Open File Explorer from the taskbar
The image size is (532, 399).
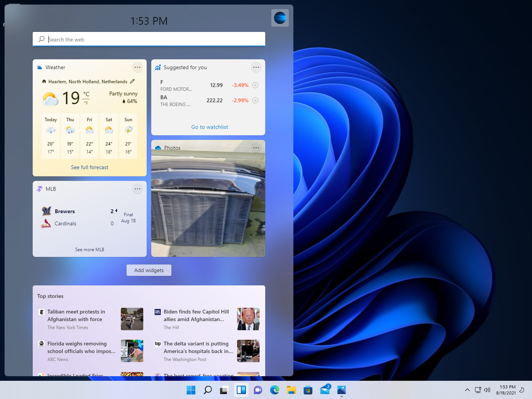[x=291, y=390]
